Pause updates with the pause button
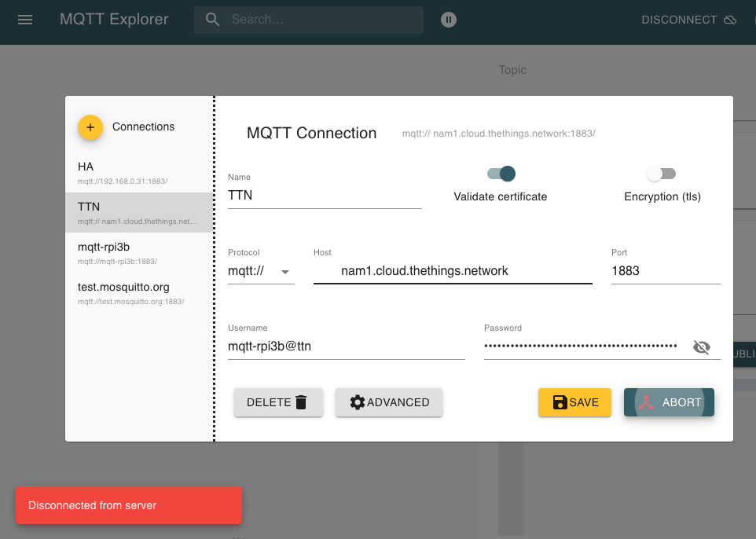 click(449, 20)
